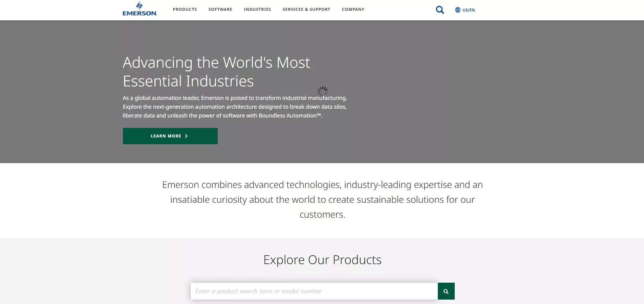Open the header search magnifier icon
The height and width of the screenshot is (304, 644).
(440, 10)
